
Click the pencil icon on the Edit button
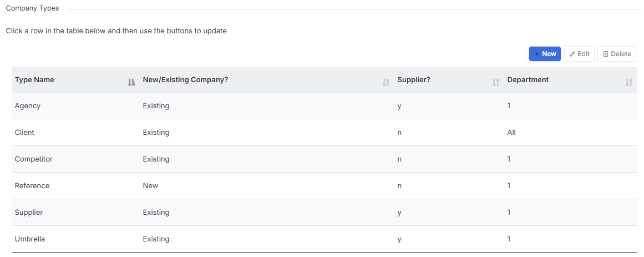coord(572,54)
